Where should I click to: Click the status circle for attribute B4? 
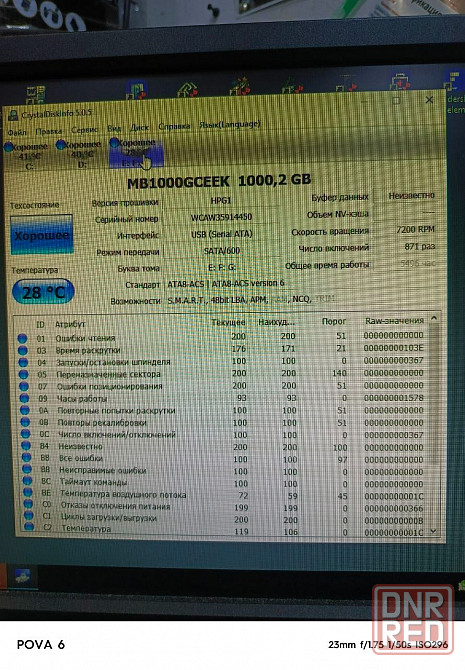tap(26, 446)
